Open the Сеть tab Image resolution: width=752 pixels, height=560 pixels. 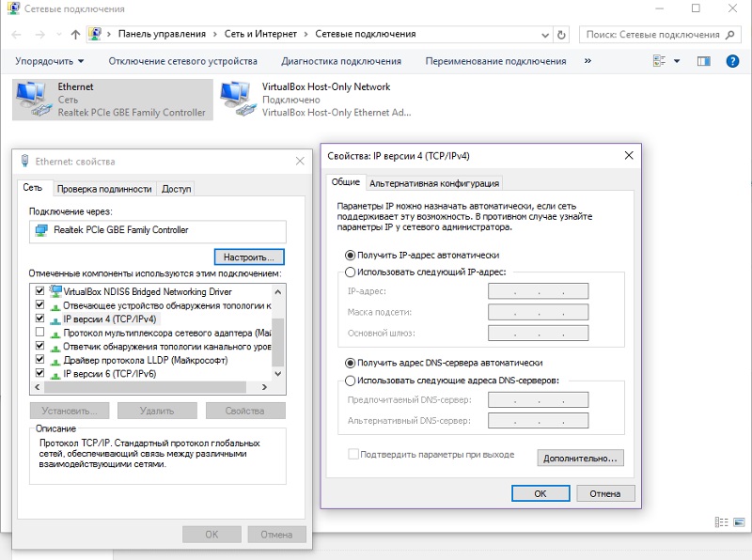click(33, 188)
